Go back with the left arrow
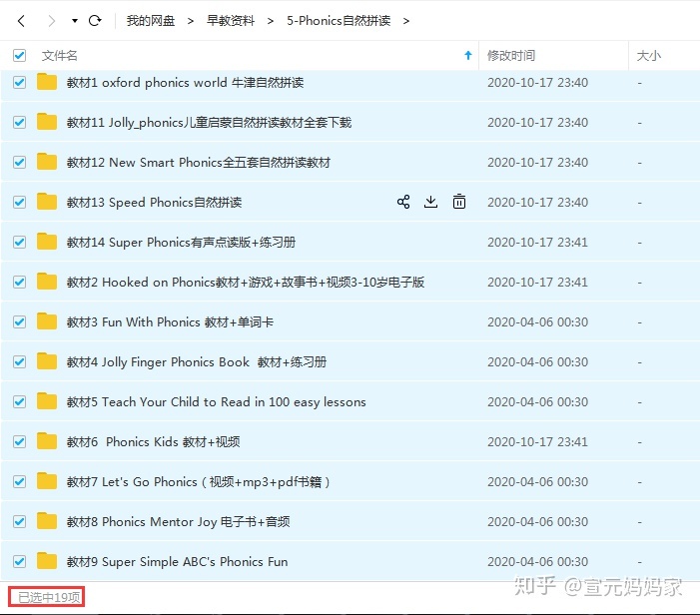This screenshot has width=700, height=615. click(21, 21)
